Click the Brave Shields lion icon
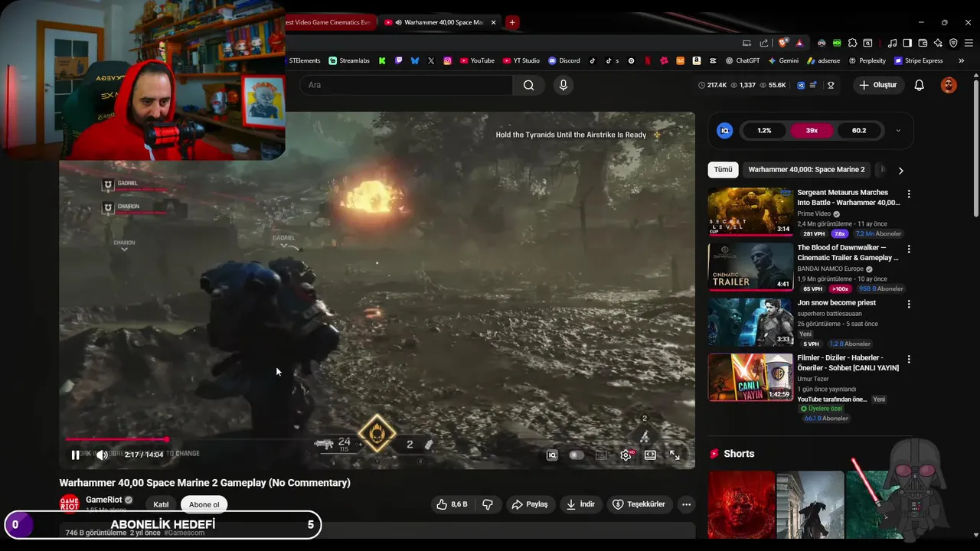Viewport: 980px width, 551px height. pyautogui.click(x=783, y=43)
